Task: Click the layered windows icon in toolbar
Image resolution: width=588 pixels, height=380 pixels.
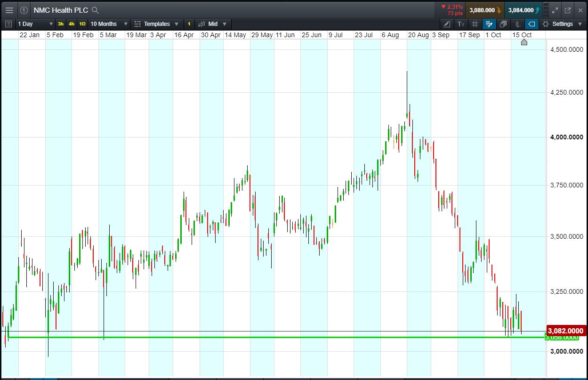Action: [x=503, y=24]
